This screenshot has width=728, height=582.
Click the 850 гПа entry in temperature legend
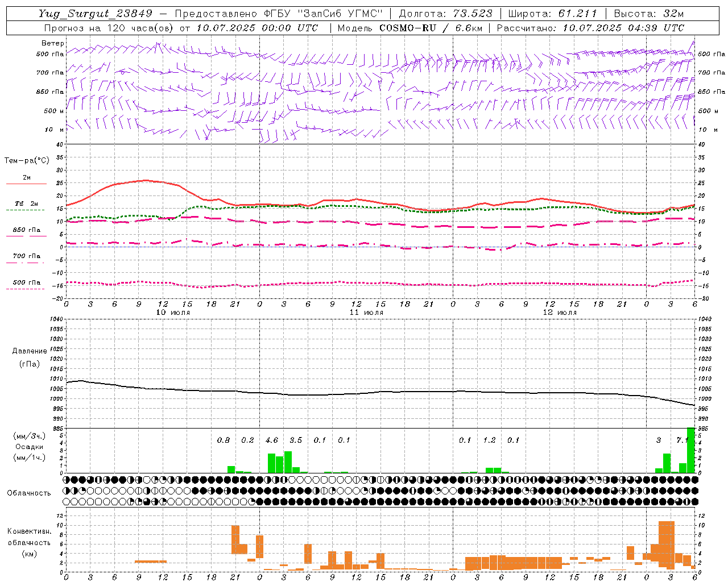pyautogui.click(x=27, y=230)
